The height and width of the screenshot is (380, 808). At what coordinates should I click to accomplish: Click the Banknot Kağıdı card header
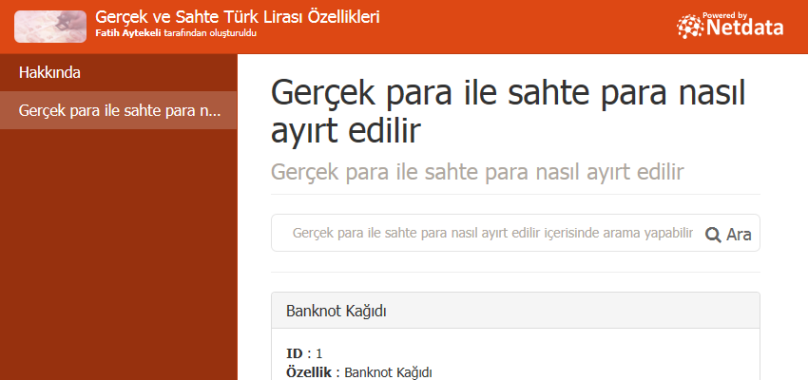(x=515, y=311)
